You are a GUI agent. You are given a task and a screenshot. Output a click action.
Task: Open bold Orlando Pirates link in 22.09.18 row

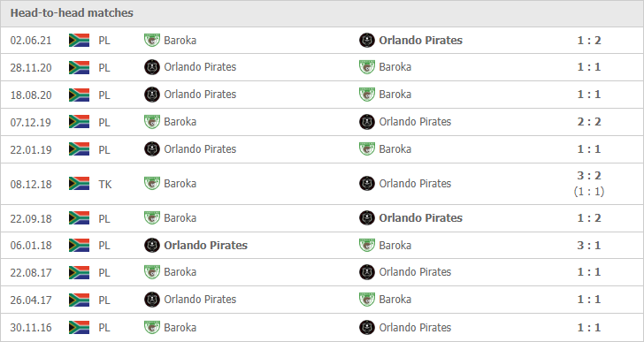point(420,217)
